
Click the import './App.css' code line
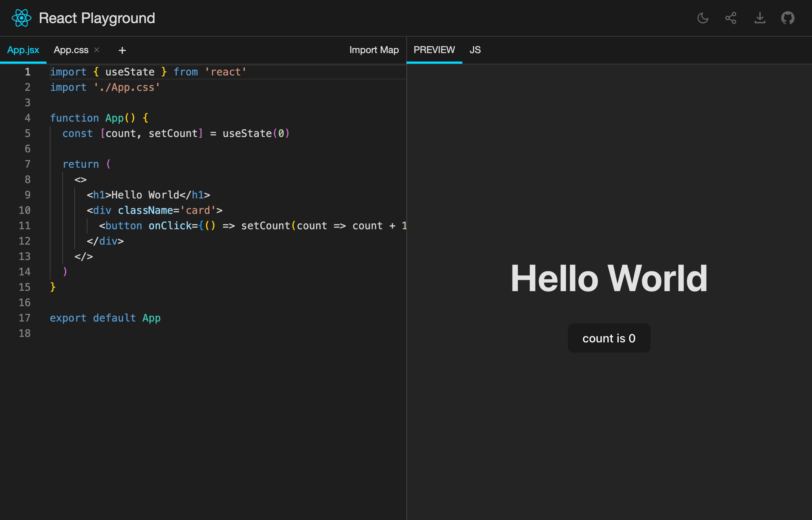pos(105,87)
